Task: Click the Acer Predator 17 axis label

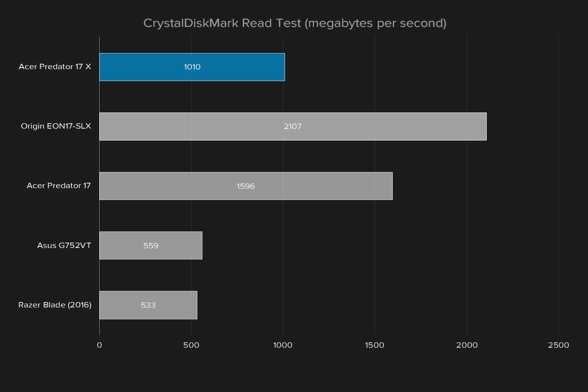Action: [59, 186]
